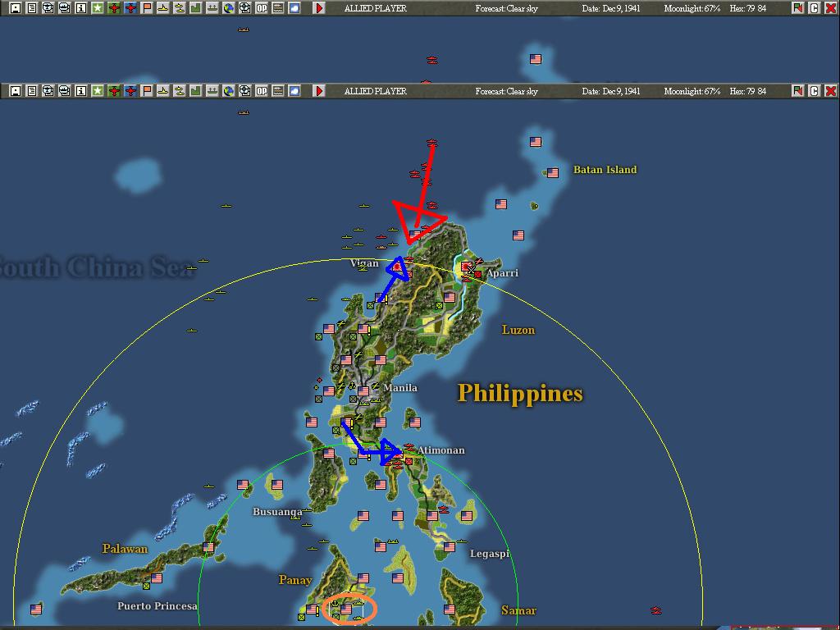Image resolution: width=840 pixels, height=630 pixels.
Task: Click the red plane on green background icon, main toolbar
Action: (113, 91)
